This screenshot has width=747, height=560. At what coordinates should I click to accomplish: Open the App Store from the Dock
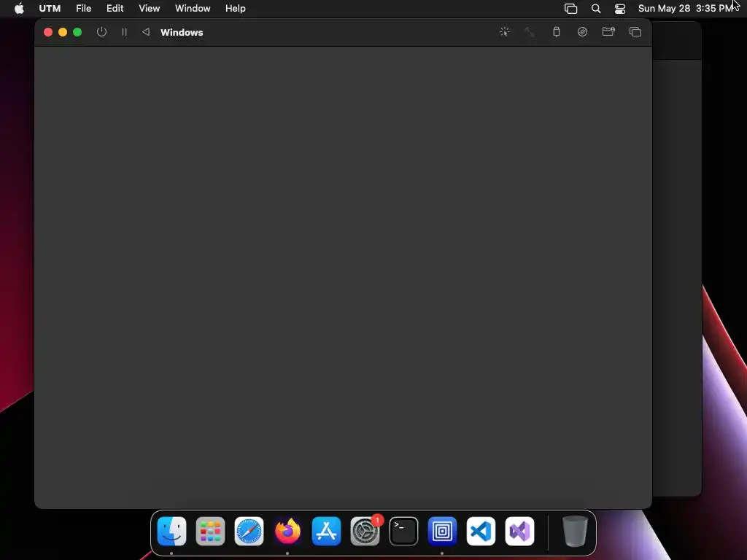point(326,531)
